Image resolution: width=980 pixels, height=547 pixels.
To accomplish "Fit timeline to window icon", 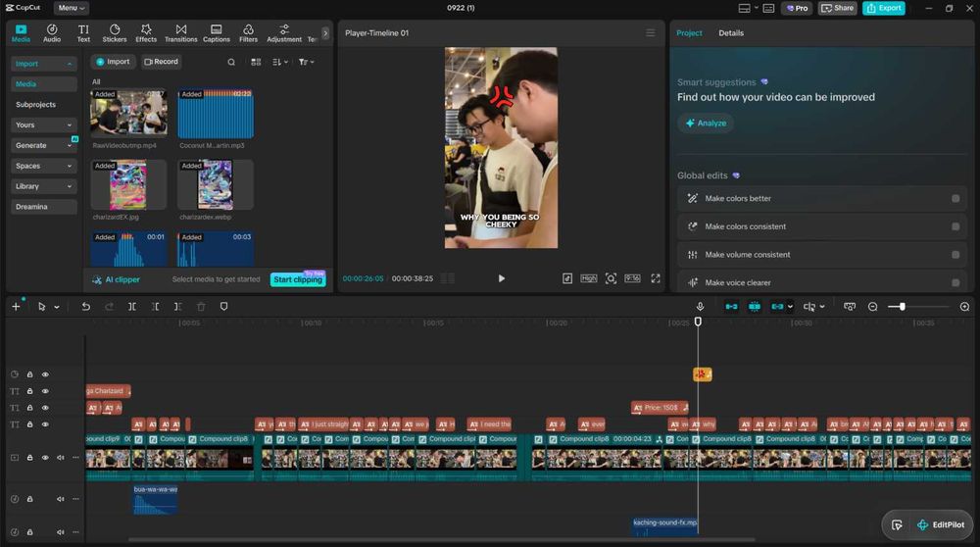I will pos(850,306).
